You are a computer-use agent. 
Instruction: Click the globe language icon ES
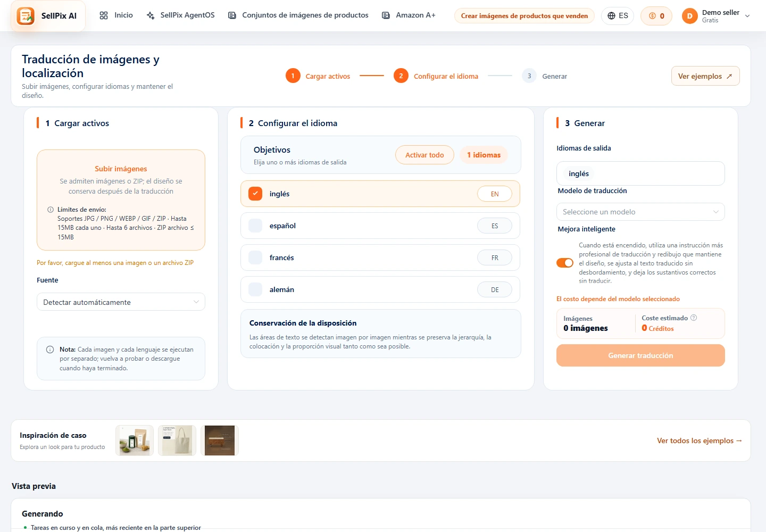611,16
